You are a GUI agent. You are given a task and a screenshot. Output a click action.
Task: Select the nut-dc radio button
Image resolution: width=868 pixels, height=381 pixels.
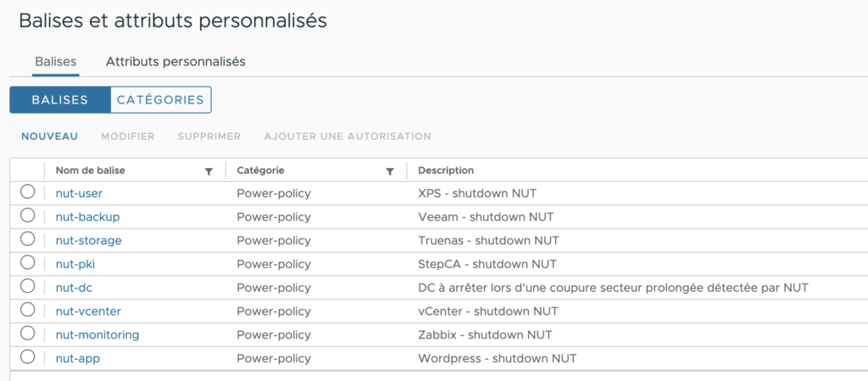pyautogui.click(x=27, y=287)
